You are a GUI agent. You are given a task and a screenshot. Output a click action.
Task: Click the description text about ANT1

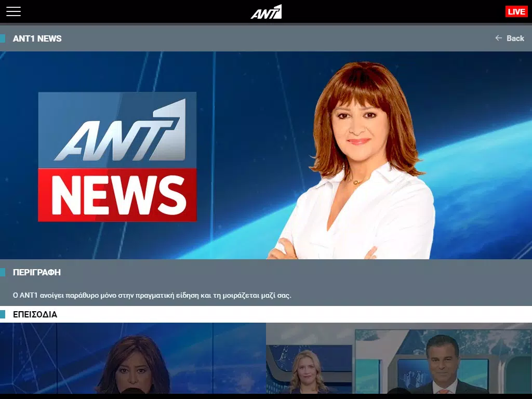(152, 295)
